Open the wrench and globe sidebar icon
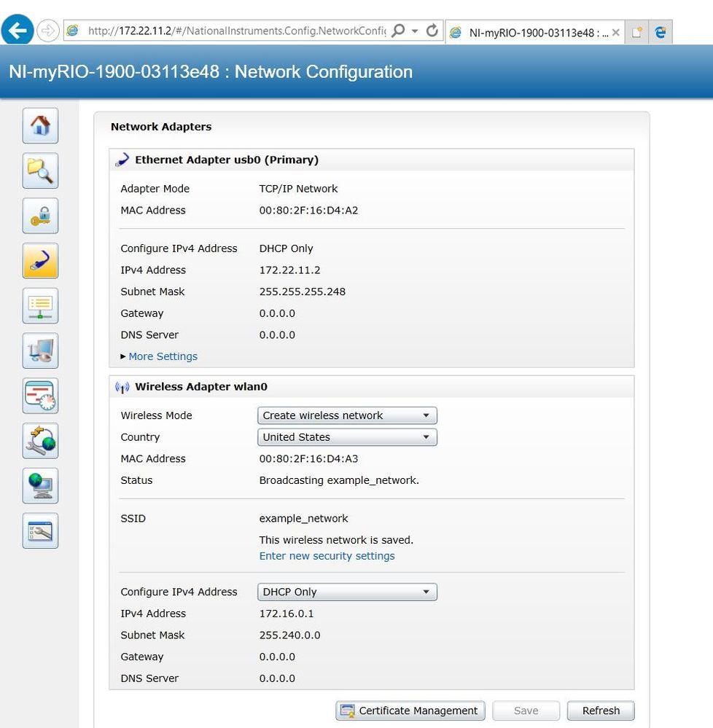The height and width of the screenshot is (728, 713). point(40,441)
